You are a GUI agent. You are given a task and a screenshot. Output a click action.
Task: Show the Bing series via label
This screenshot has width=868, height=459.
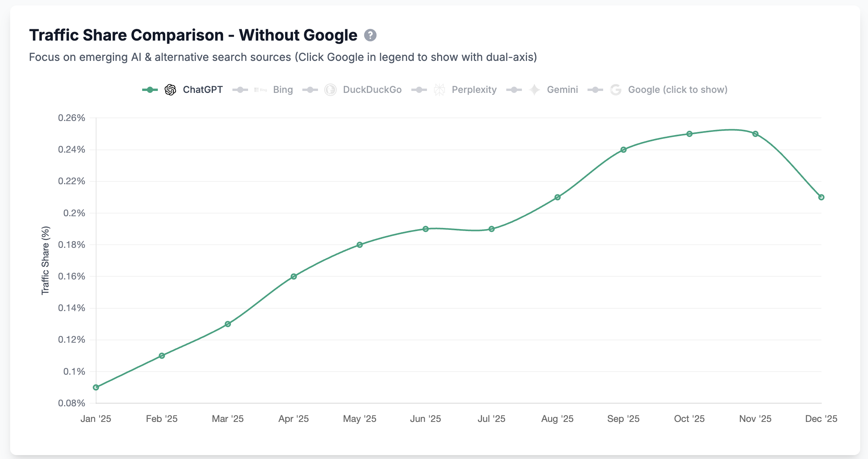coord(283,90)
